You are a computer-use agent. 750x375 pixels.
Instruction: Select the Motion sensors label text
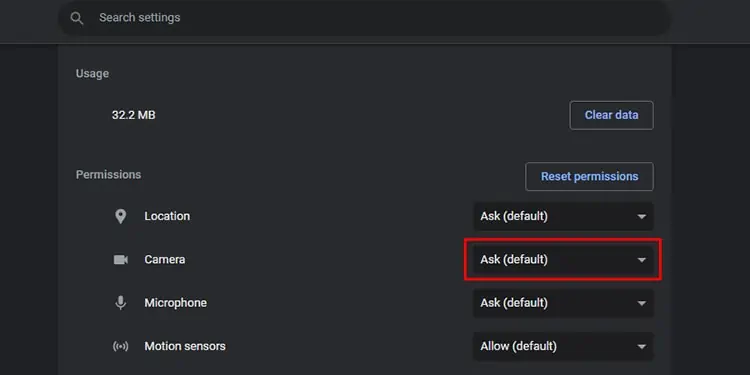185,346
